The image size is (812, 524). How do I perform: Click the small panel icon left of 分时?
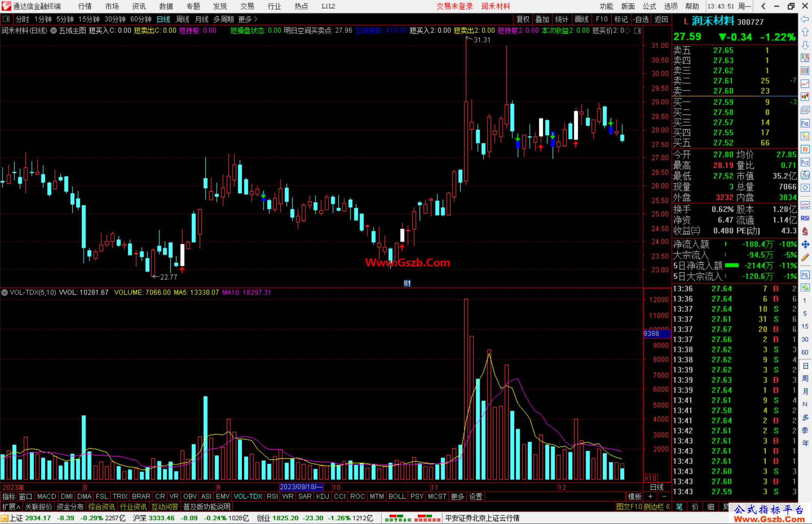[6, 19]
